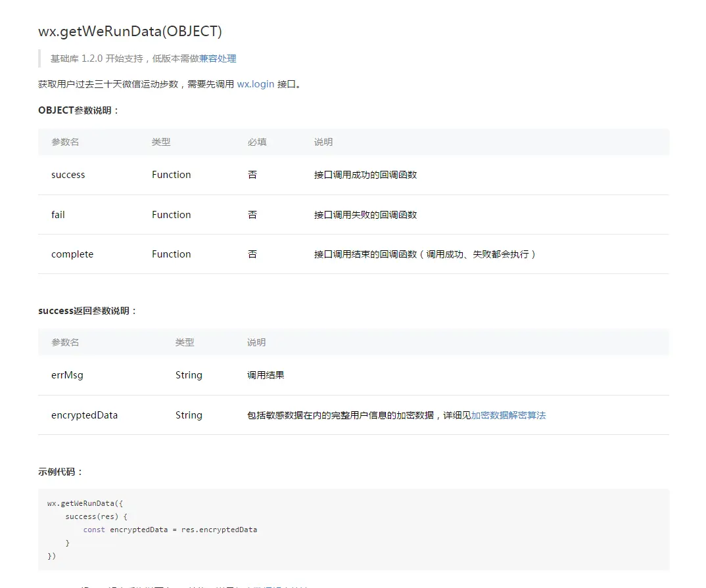Click the 必填 column header

(257, 142)
